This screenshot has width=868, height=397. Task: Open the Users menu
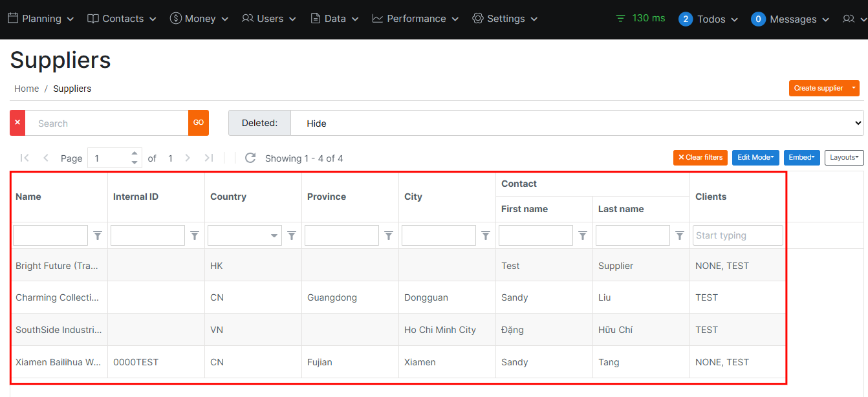coord(269,19)
